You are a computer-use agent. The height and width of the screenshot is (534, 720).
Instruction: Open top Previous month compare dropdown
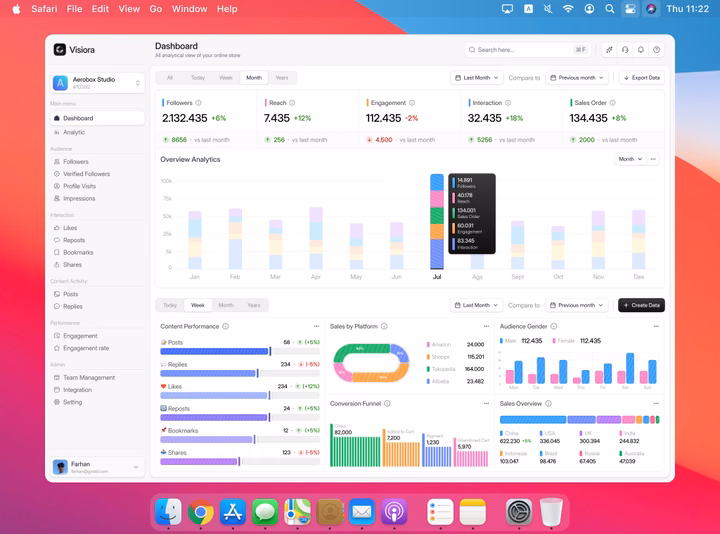(577, 78)
